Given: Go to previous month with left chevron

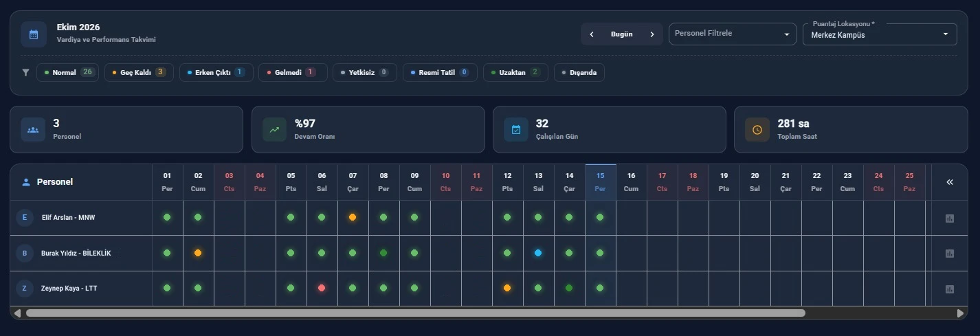Looking at the screenshot, I should pos(592,34).
